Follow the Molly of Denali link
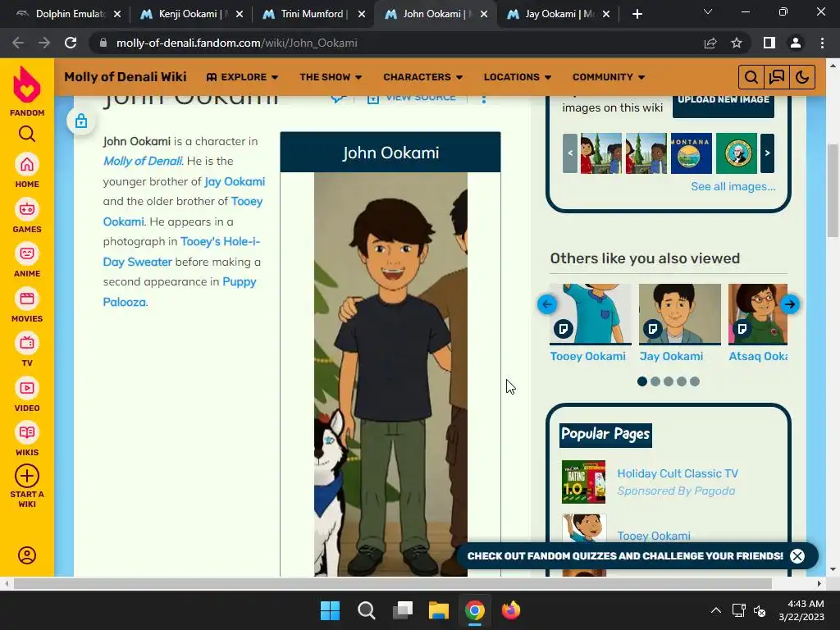Viewport: 840px width, 630px height. [x=143, y=162]
